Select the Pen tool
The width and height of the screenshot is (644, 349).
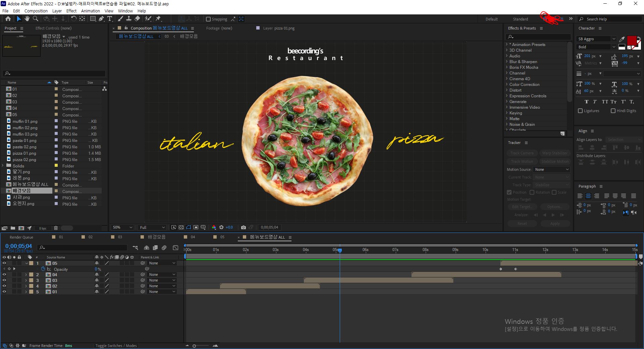point(101,19)
